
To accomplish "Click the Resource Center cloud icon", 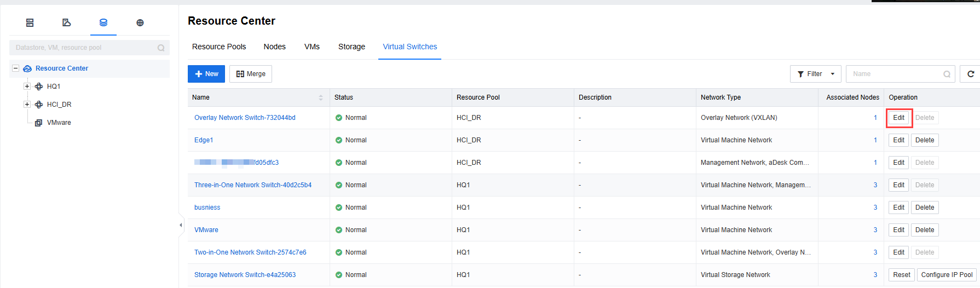I will point(27,68).
